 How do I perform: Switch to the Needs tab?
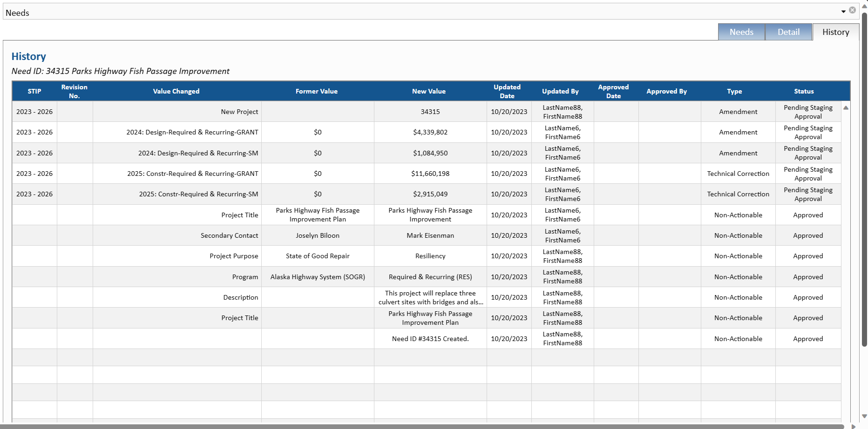[x=741, y=32]
